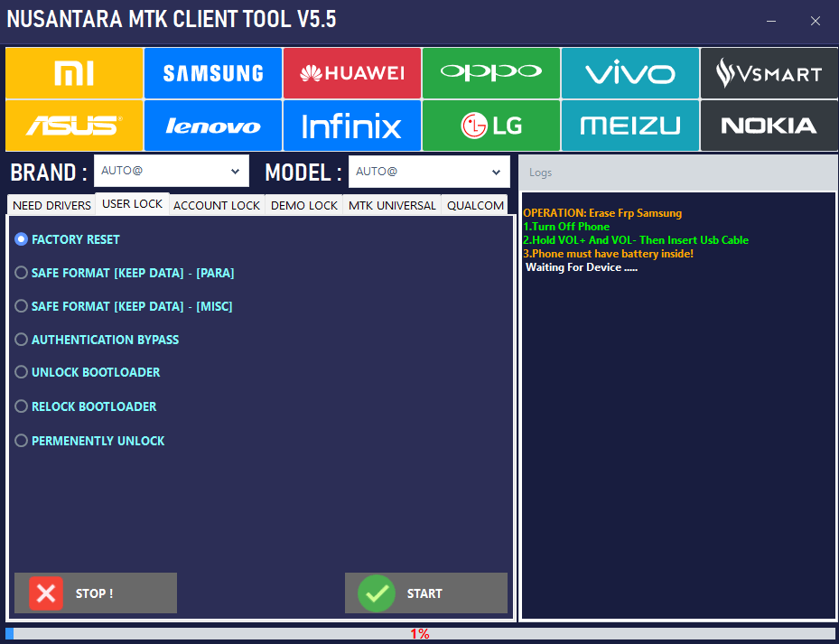Choose the HUAWEI brand icon
The width and height of the screenshot is (839, 644).
[352, 73]
